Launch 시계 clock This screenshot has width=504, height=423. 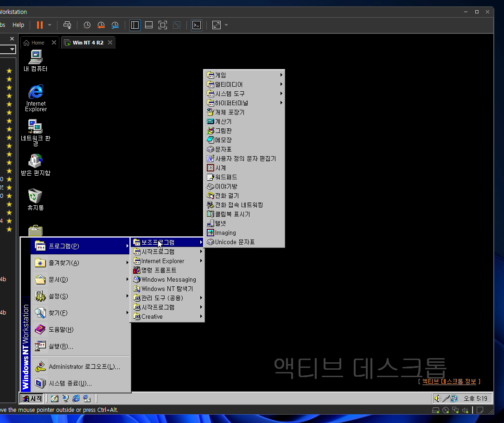244,168
